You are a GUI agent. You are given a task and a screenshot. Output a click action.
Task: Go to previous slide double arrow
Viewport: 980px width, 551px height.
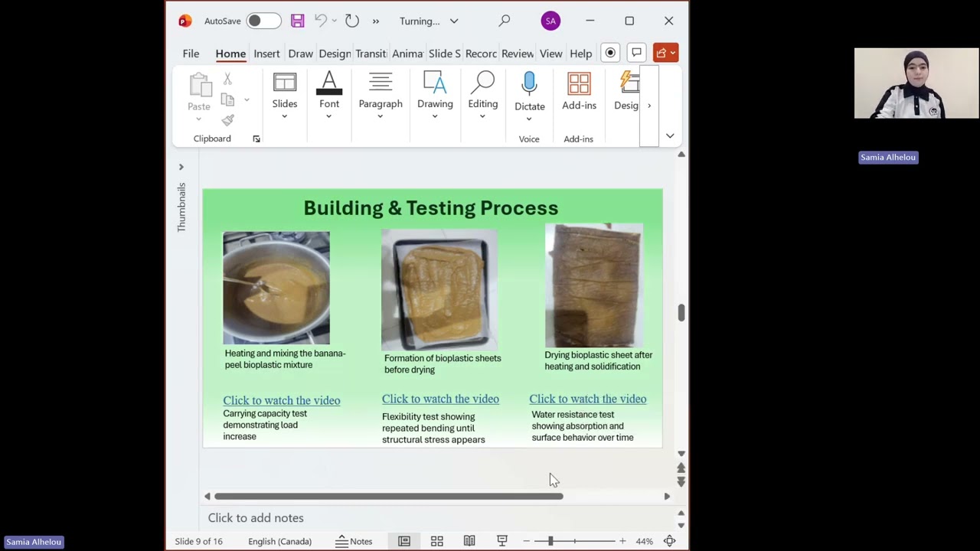pos(681,468)
